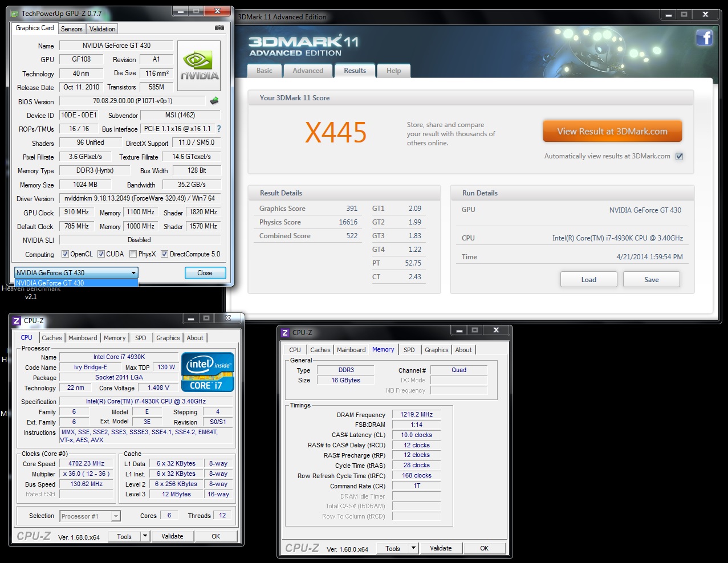Image resolution: width=728 pixels, height=563 pixels.
Task: Toggle the DirectCompute 5.0 checkbox
Action: (164, 254)
